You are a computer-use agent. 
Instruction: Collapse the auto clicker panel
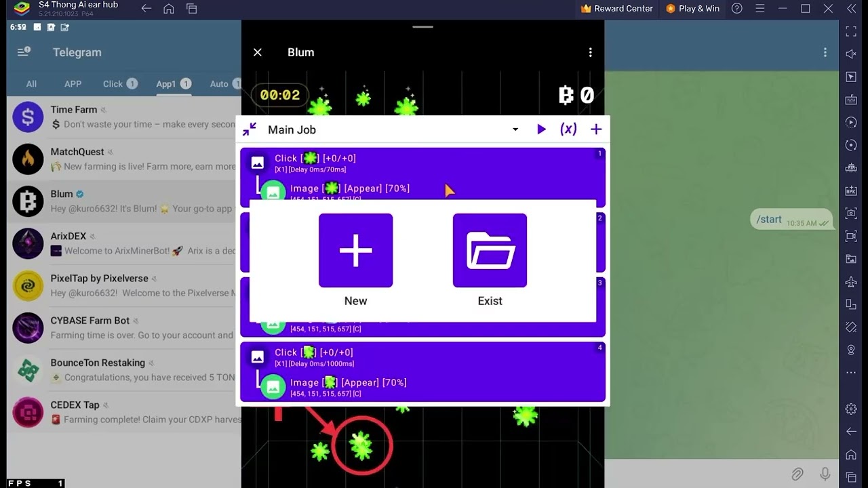[x=250, y=129]
